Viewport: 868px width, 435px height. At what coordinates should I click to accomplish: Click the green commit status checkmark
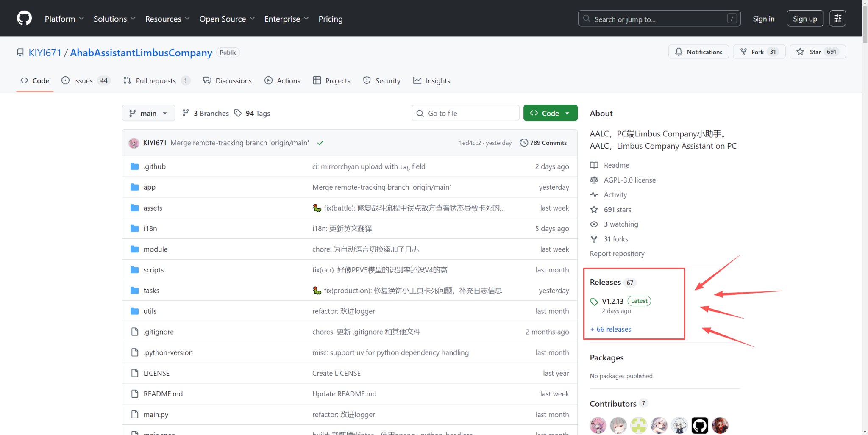point(320,143)
